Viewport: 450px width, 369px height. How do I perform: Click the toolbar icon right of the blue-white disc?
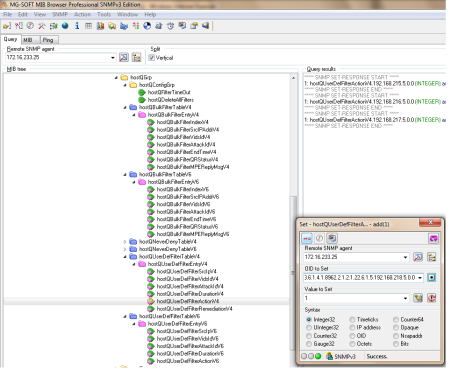(x=159, y=26)
